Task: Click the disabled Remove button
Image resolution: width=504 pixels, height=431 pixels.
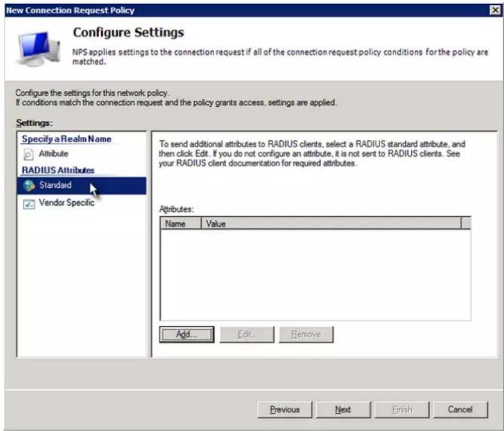Action: [x=306, y=334]
